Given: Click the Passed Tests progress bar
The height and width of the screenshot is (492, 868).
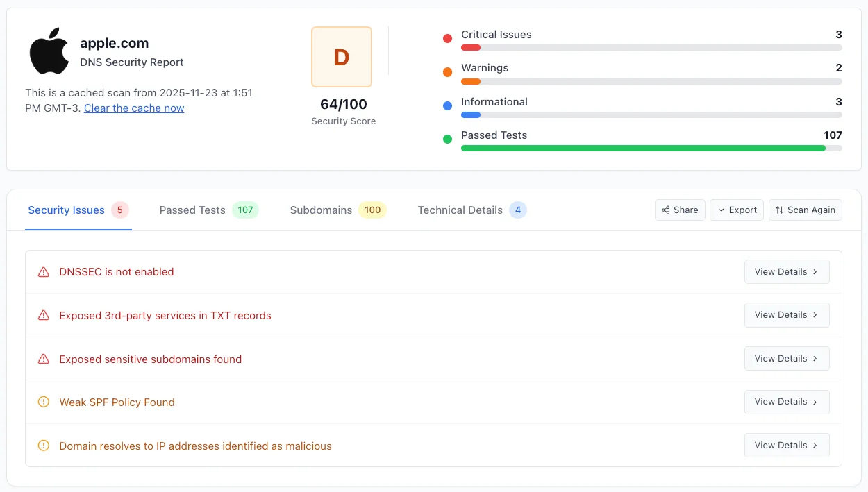Looking at the screenshot, I should coord(651,148).
